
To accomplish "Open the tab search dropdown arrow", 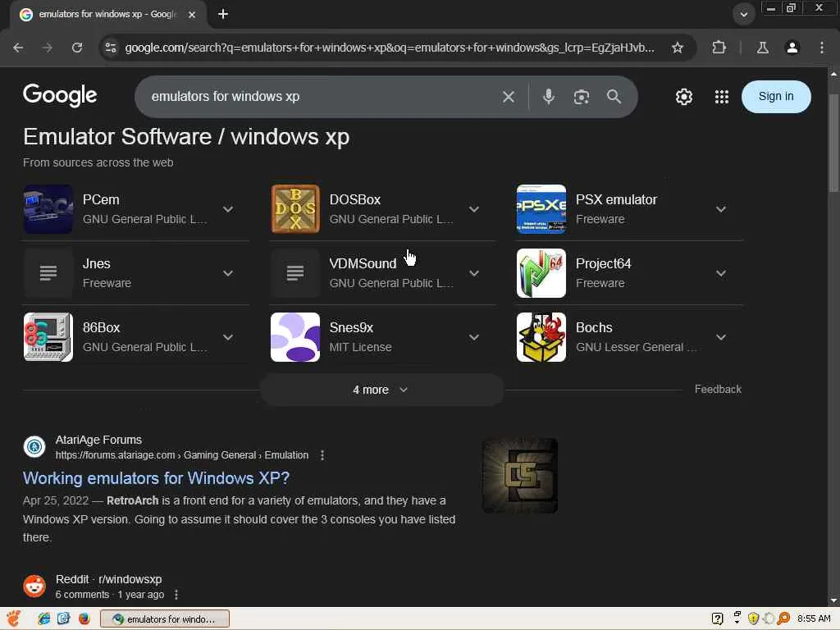I will (743, 15).
